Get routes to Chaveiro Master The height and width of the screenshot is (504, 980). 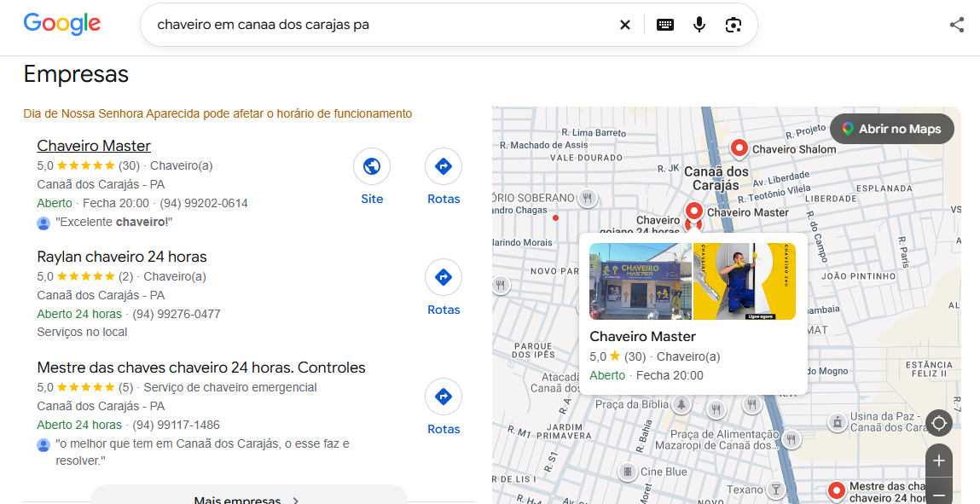(444, 167)
